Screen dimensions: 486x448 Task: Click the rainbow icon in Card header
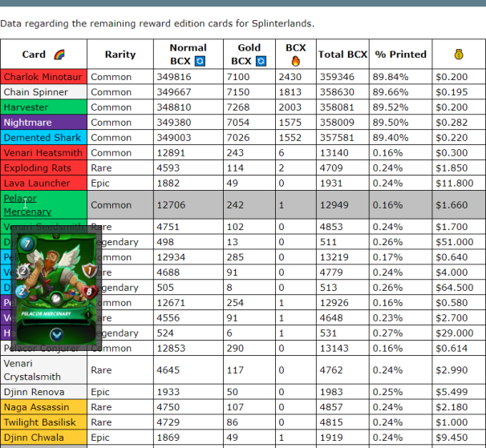(59, 54)
